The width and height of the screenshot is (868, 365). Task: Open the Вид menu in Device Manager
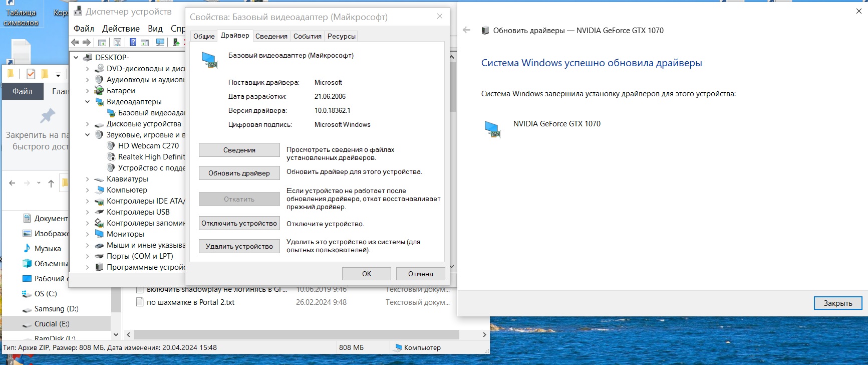click(155, 29)
